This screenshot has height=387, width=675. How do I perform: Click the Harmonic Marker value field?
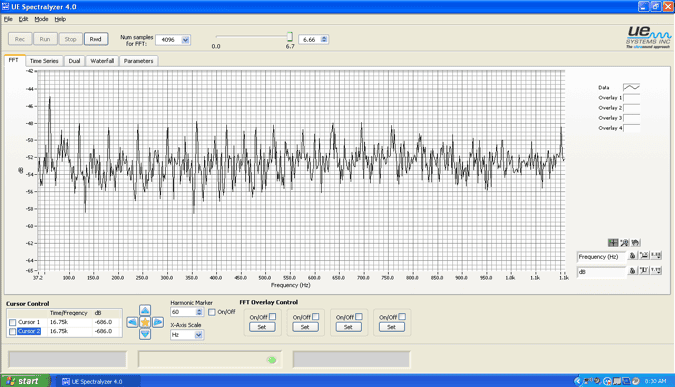pyautogui.click(x=183, y=312)
